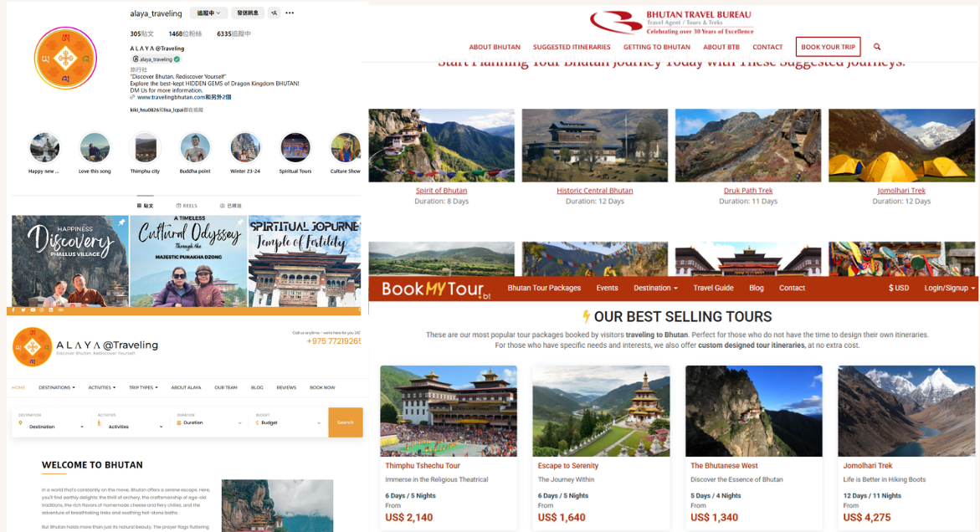The width and height of the screenshot is (980, 532).
Task: Open the Budget dropdown in the search form
Action: (x=288, y=422)
